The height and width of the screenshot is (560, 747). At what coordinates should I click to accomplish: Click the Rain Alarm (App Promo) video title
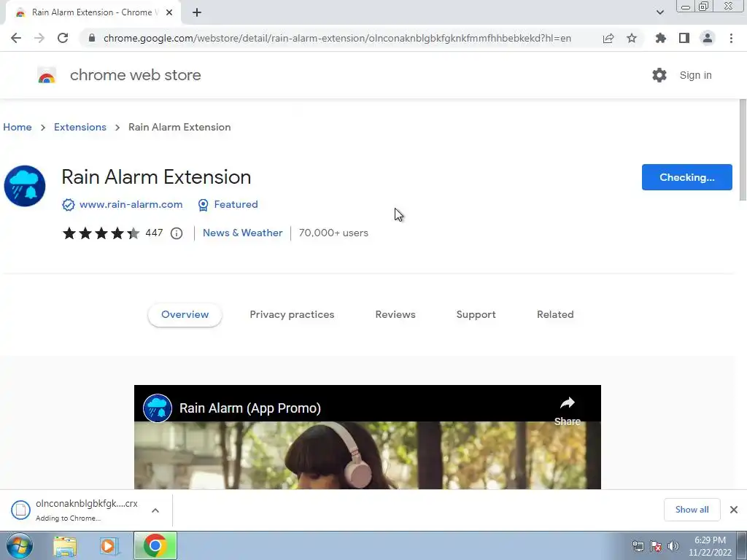tap(250, 408)
